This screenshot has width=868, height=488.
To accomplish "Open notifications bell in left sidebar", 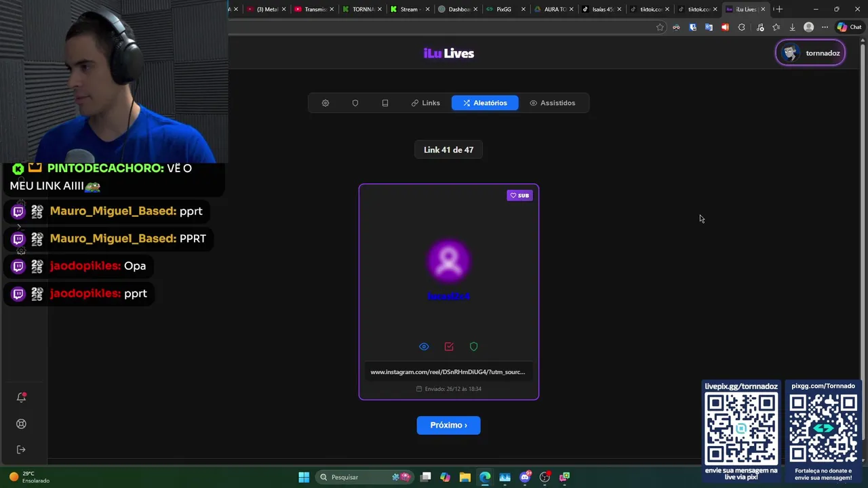I will pos(21,397).
